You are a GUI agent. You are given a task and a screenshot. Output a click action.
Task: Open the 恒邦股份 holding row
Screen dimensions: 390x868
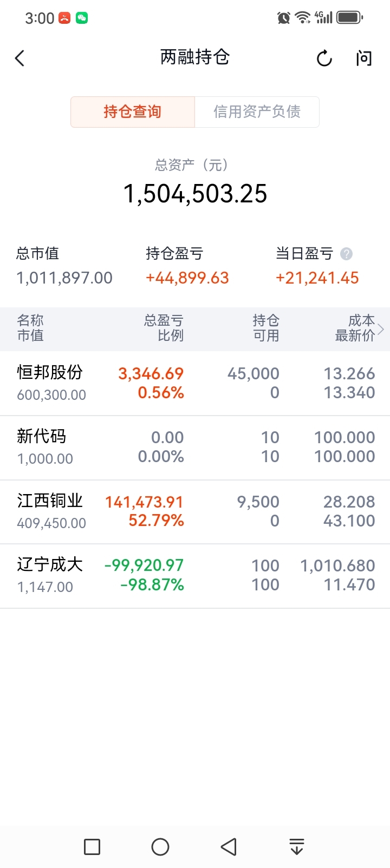pyautogui.click(x=195, y=383)
